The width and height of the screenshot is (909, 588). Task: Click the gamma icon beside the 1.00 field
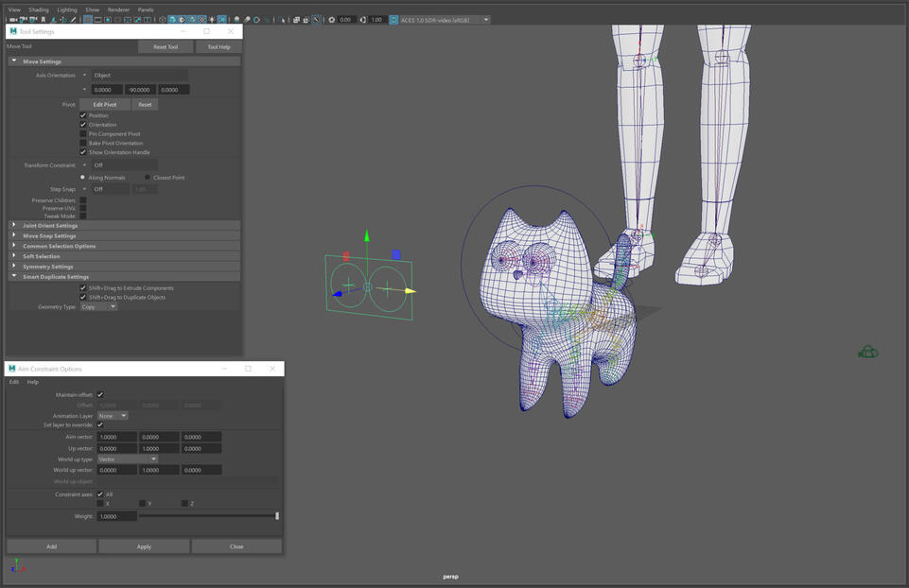point(362,20)
